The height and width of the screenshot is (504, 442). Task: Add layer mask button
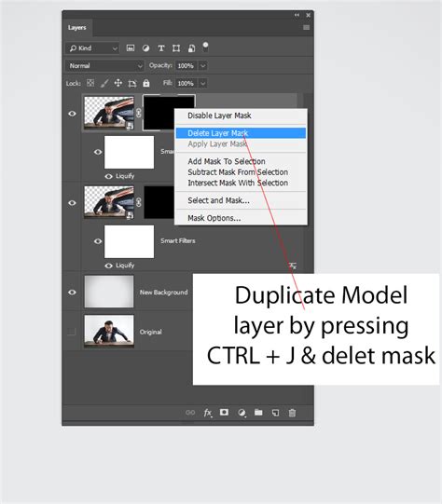pos(224,412)
